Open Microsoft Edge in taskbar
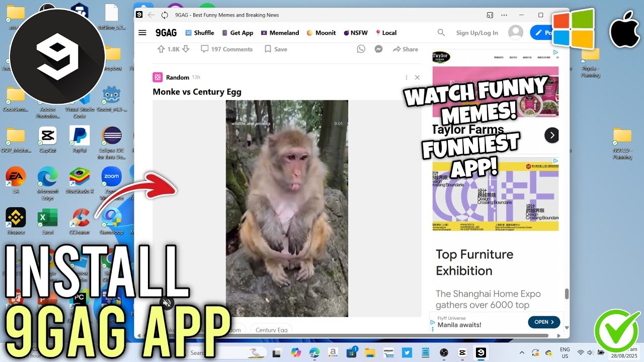The image size is (644, 362). tap(314, 353)
